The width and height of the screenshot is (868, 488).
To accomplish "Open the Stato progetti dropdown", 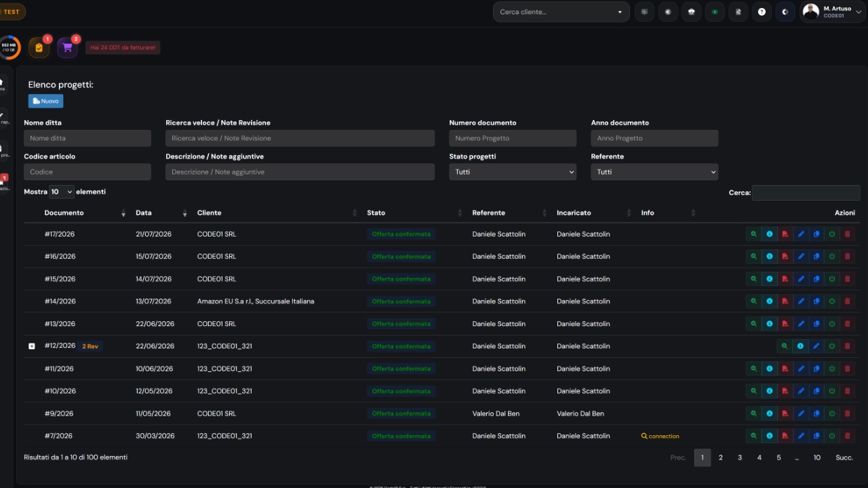I will (x=513, y=172).
